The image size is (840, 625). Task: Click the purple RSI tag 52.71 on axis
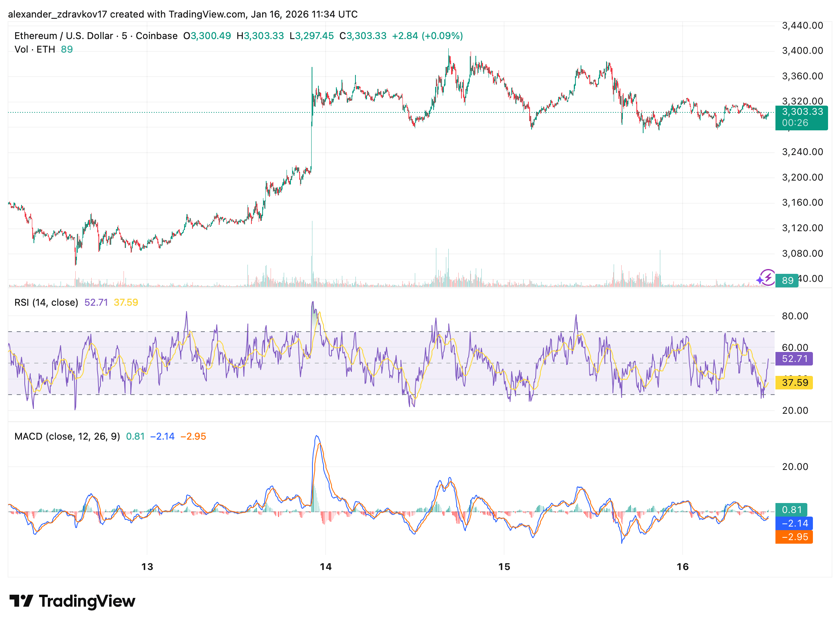coord(794,359)
